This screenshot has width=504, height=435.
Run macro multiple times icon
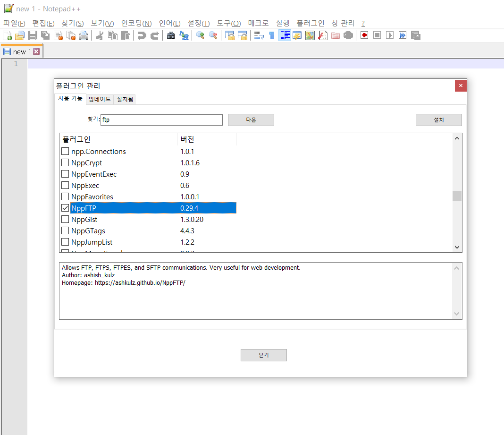pyautogui.click(x=403, y=35)
